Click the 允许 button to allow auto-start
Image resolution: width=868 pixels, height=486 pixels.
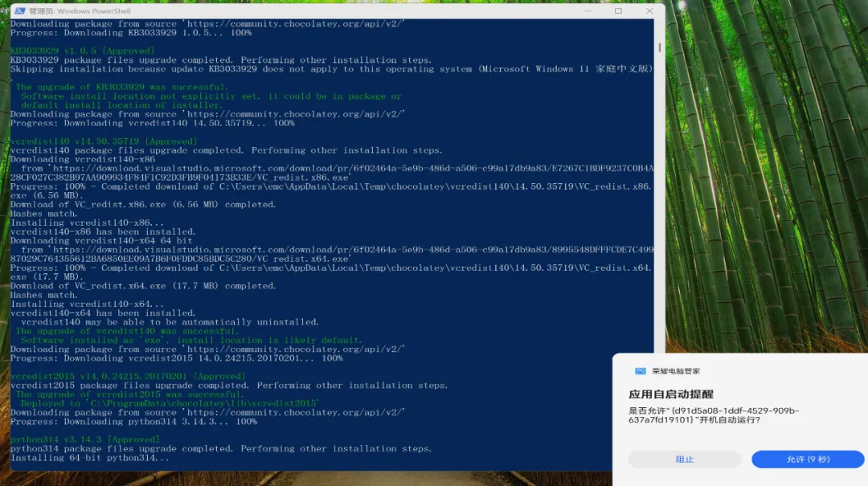pos(808,459)
